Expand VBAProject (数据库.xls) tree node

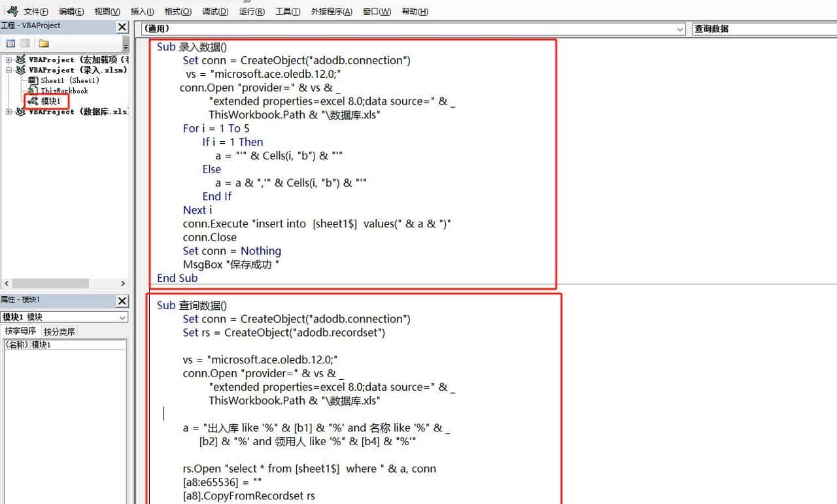(9, 112)
